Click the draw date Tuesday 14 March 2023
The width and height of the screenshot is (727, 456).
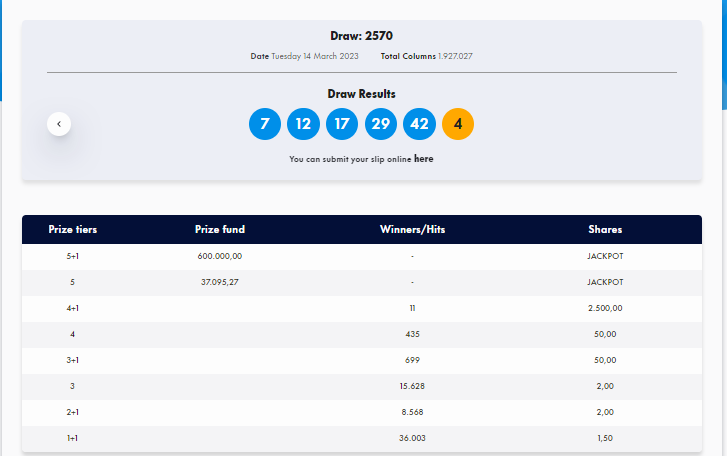point(314,56)
